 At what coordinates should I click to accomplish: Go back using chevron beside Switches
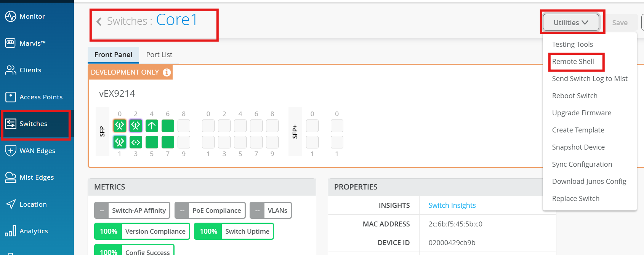pyautogui.click(x=99, y=21)
